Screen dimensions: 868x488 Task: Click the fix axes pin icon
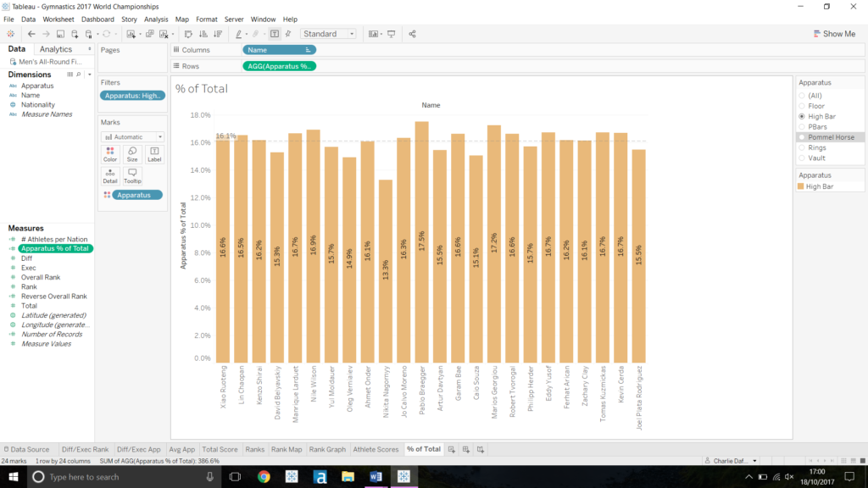click(x=288, y=34)
